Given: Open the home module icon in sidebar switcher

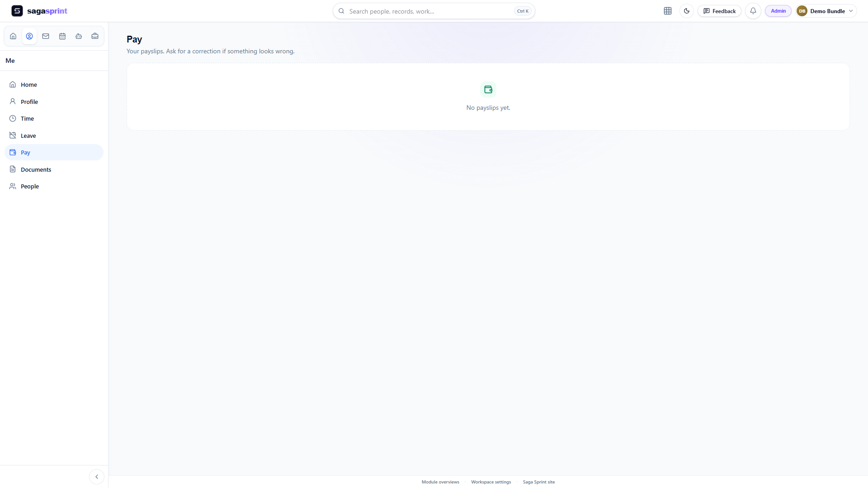Looking at the screenshot, I should 13,36.
